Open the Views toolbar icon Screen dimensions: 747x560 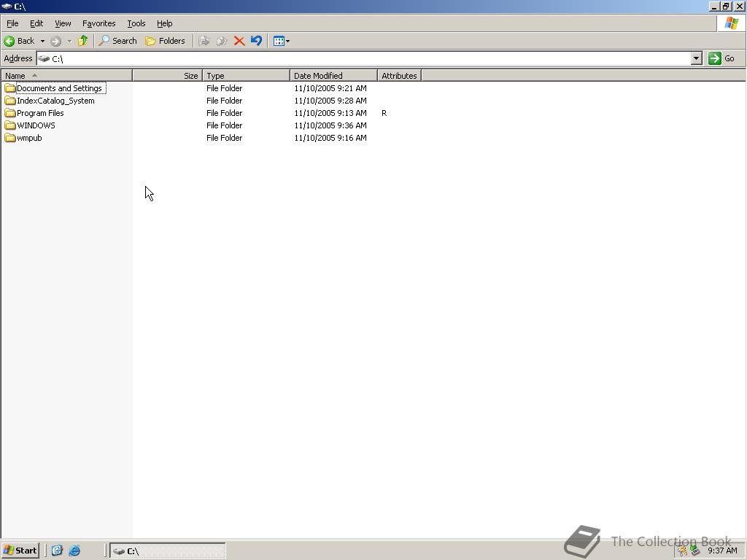278,41
